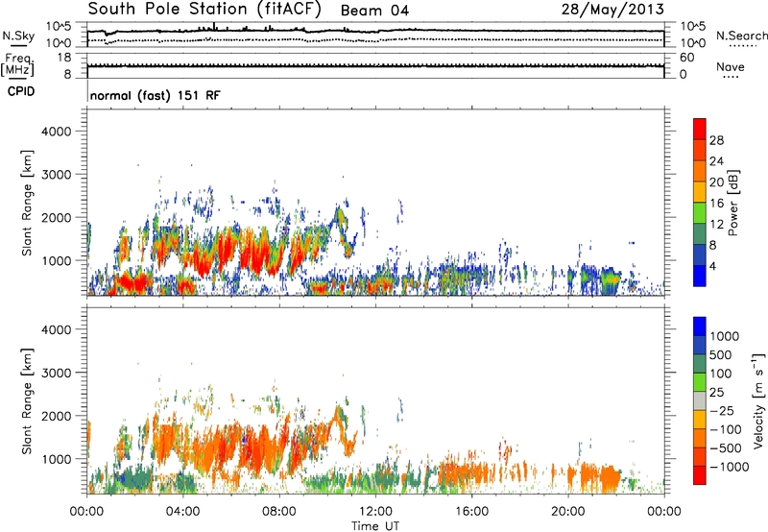This screenshot has width=768, height=532.
Task: Click the date '28/May/2013'
Action: coord(612,10)
